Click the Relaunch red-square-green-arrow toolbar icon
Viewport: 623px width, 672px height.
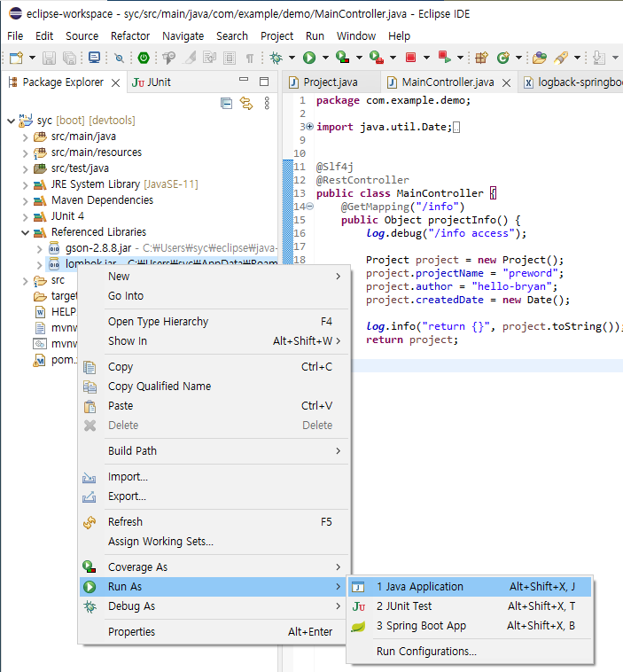pos(444,58)
